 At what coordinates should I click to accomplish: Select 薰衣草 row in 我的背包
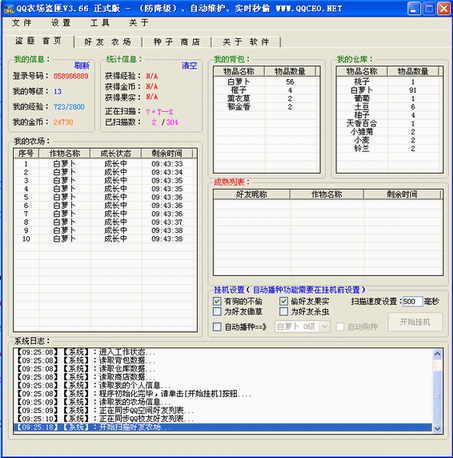tap(266, 98)
